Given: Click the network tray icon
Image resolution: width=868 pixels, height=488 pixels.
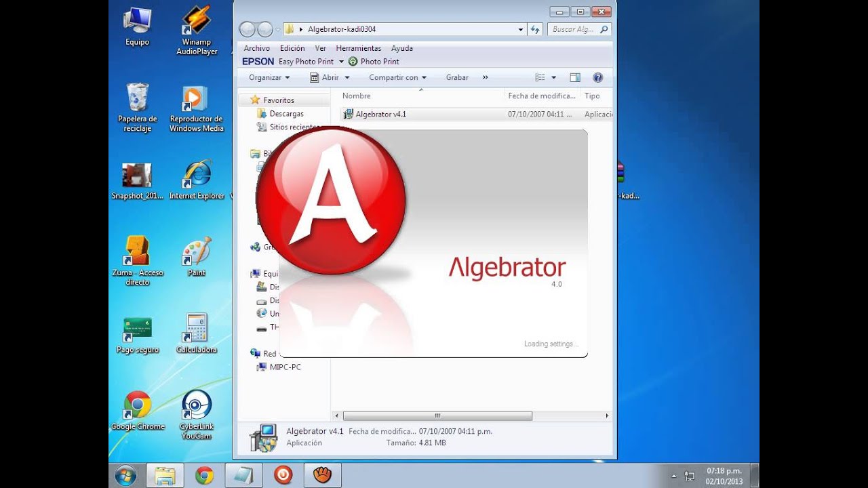Looking at the screenshot, I should (690, 476).
